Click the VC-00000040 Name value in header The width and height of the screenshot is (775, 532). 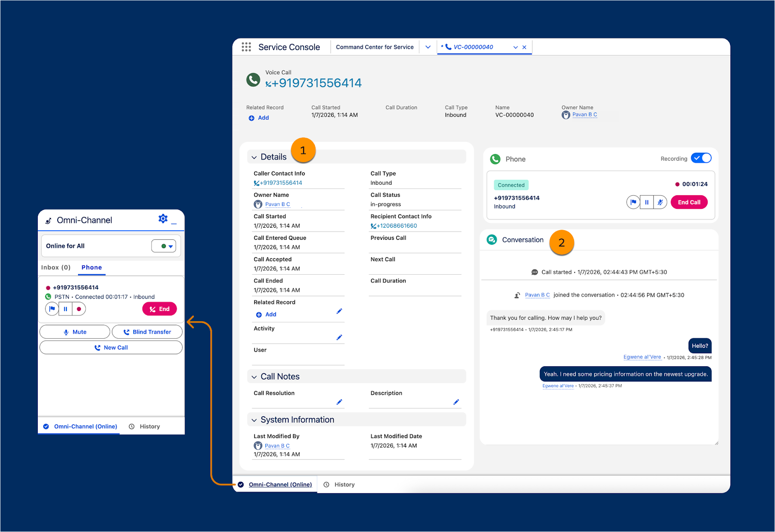(514, 115)
